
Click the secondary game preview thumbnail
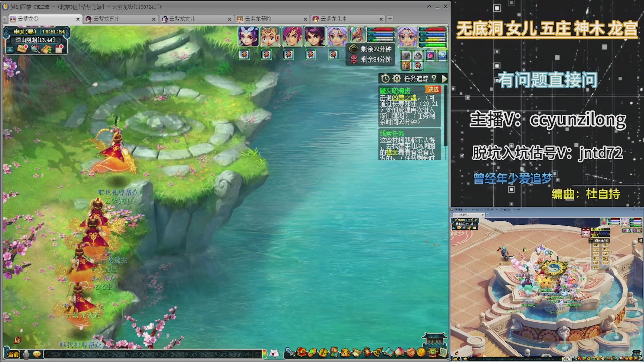(547, 285)
